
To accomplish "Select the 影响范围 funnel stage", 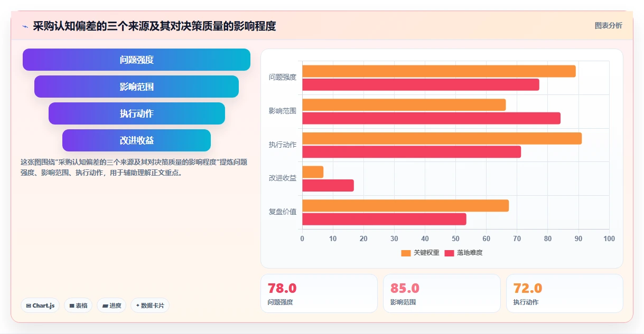I will click(136, 87).
